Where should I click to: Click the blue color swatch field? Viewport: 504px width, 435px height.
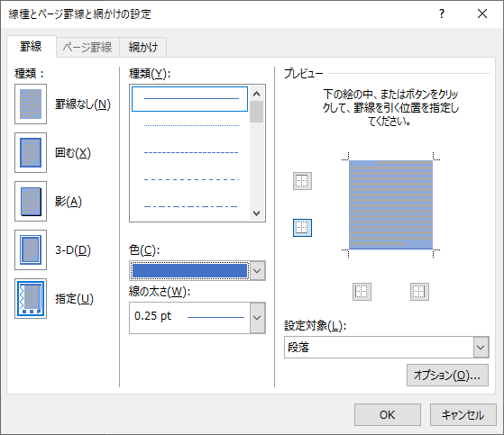(x=189, y=270)
